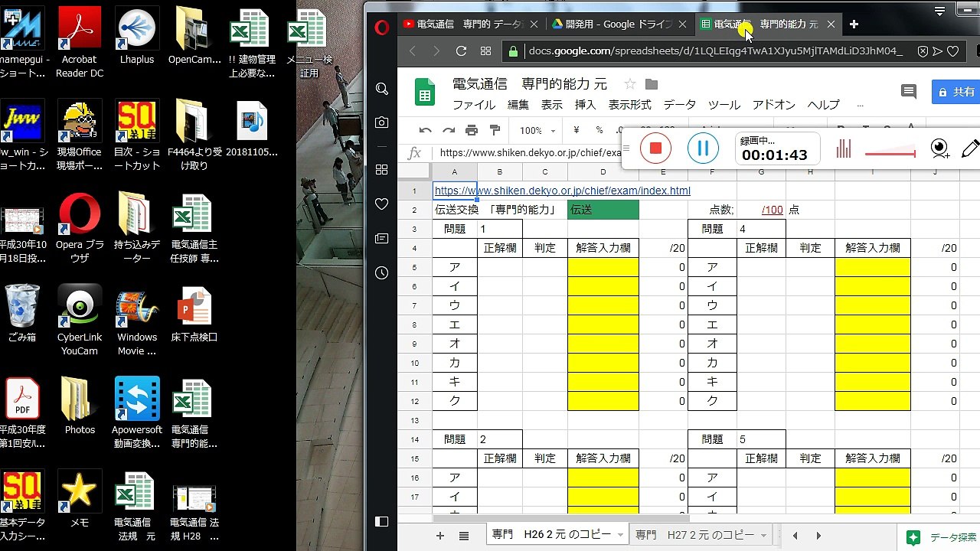Activate the paint format tool
This screenshot has width=980, height=551.
(495, 130)
